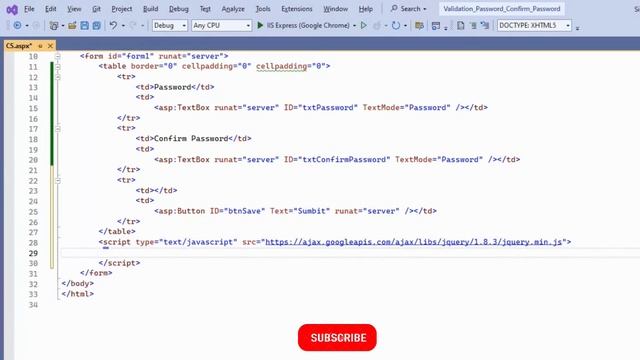The width and height of the screenshot is (640, 360).
Task: Open the Build menu
Action: 150,9
